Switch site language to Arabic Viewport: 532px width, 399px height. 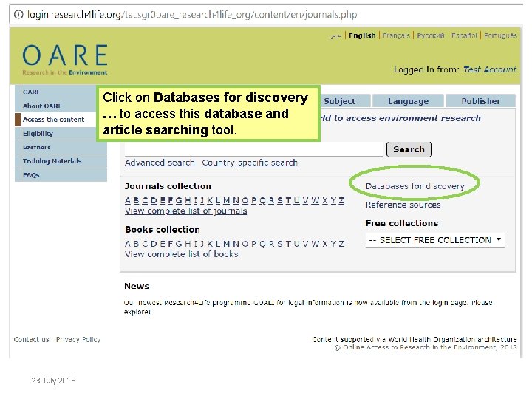coord(335,36)
